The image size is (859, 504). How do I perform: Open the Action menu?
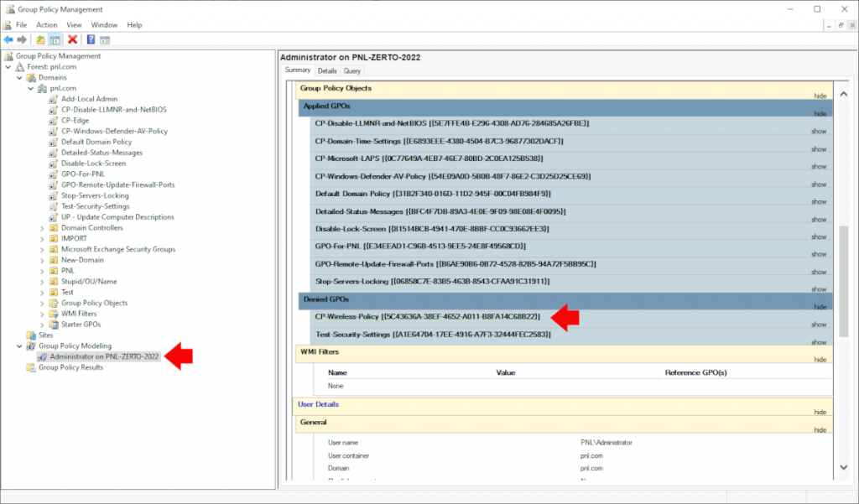click(x=46, y=24)
